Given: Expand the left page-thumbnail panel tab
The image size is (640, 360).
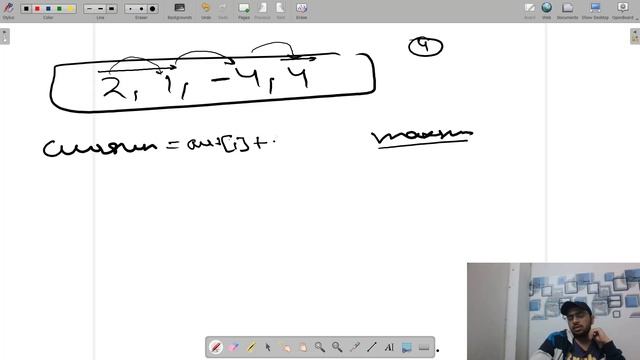Looking at the screenshot, I should pos(4,36).
